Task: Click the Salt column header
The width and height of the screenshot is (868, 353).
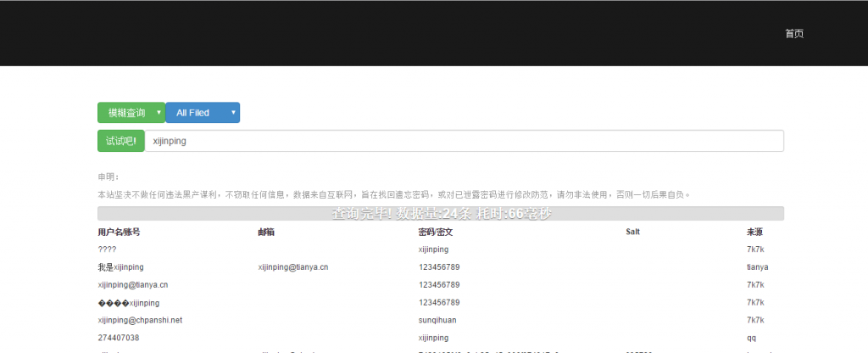Action: tap(632, 232)
